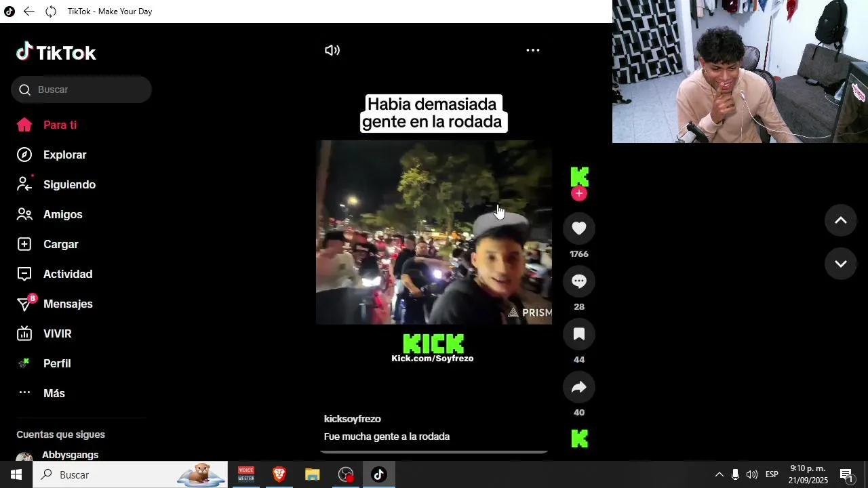Viewport: 868px width, 488px height.
Task: Open the Explorar page
Action: point(64,155)
